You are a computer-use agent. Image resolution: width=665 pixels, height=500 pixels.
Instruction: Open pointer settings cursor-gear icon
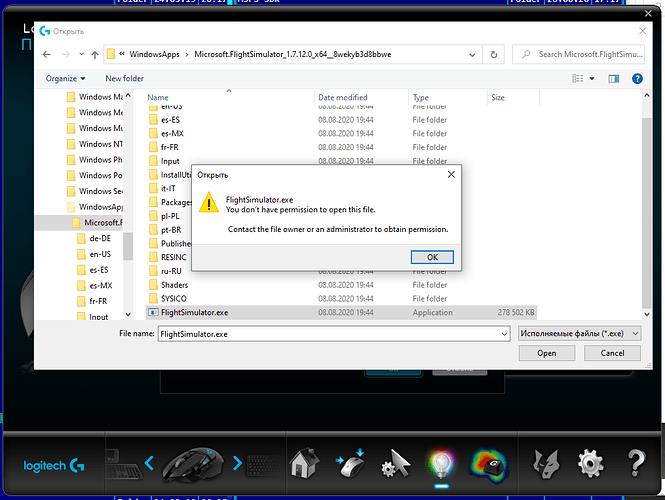396,464
